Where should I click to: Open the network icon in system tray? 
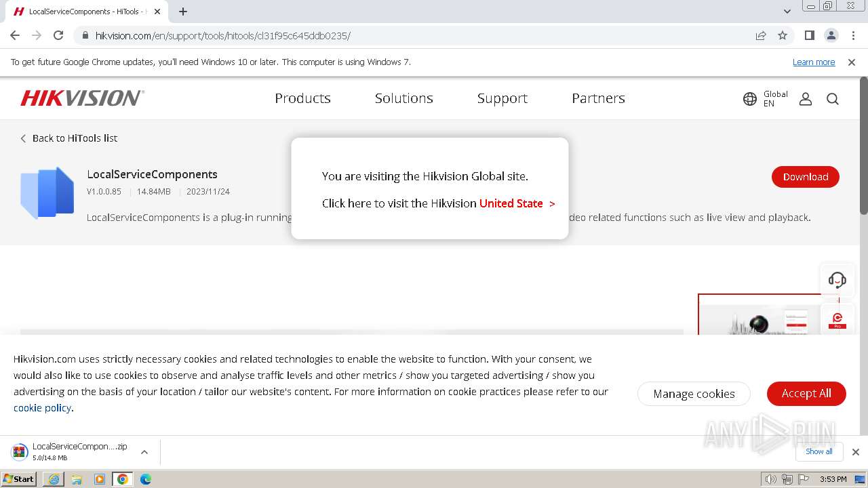tap(787, 479)
